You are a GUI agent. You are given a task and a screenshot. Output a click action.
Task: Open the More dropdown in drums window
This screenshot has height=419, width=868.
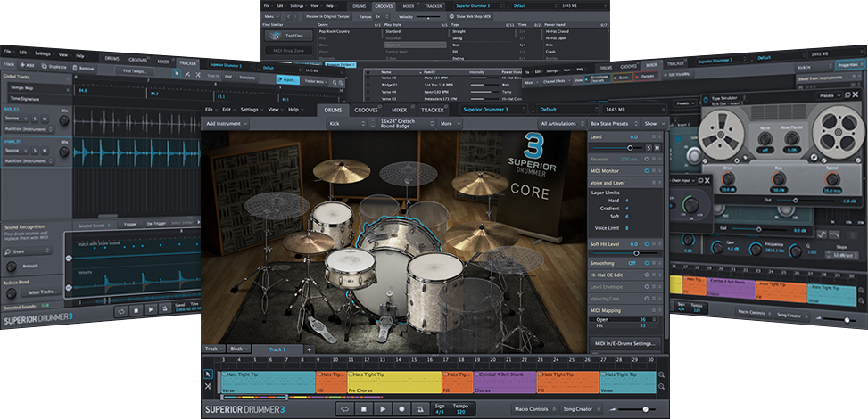(450, 123)
